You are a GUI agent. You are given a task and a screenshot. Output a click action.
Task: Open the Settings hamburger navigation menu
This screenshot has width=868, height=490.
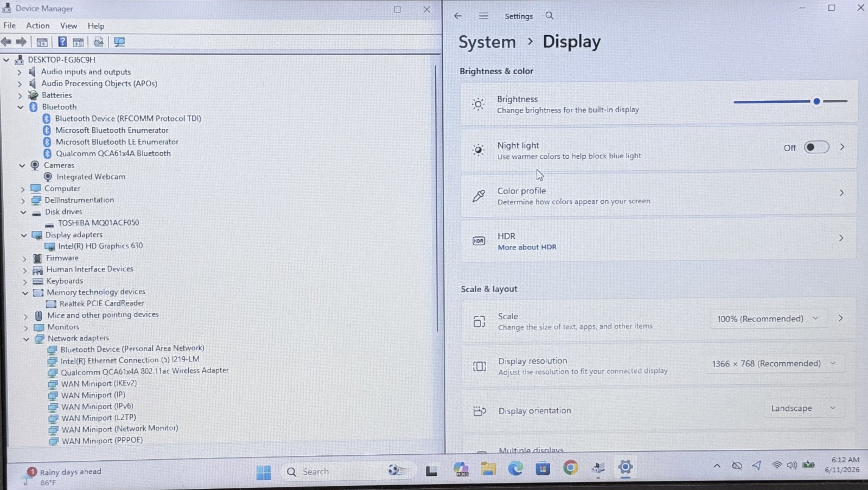point(483,16)
